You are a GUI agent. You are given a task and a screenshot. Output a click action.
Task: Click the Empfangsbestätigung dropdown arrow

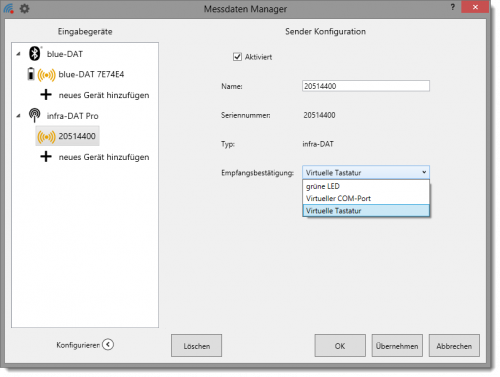point(424,172)
